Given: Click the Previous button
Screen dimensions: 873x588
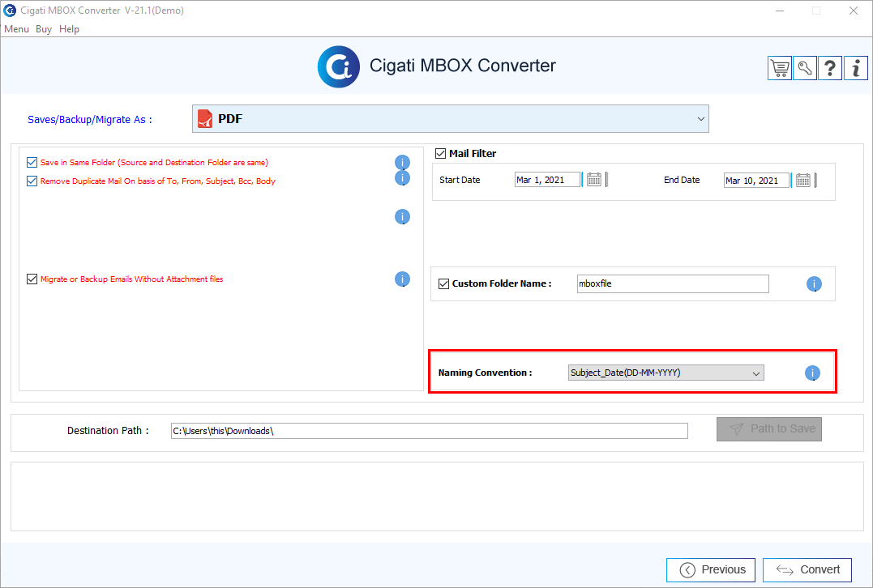Looking at the screenshot, I should [x=710, y=569].
